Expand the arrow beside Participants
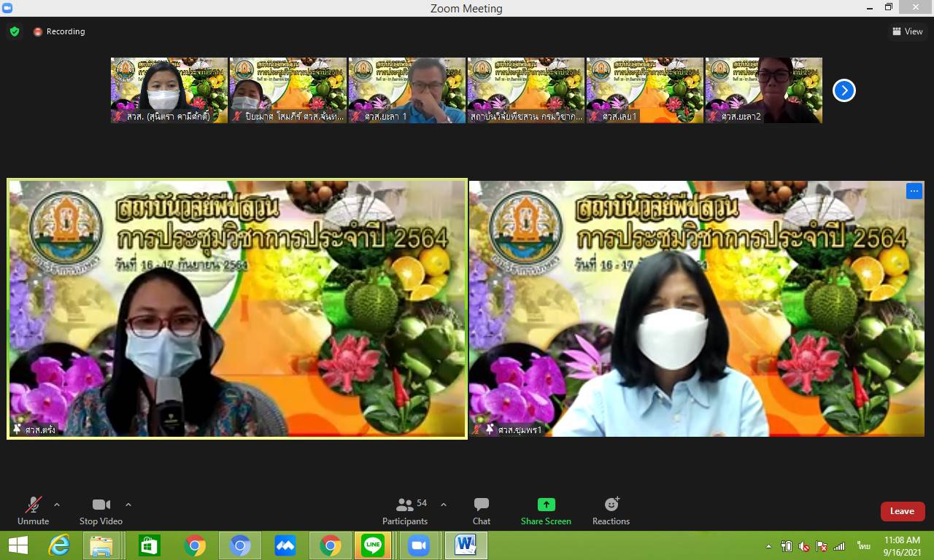Image resolution: width=934 pixels, height=560 pixels. tap(443, 505)
